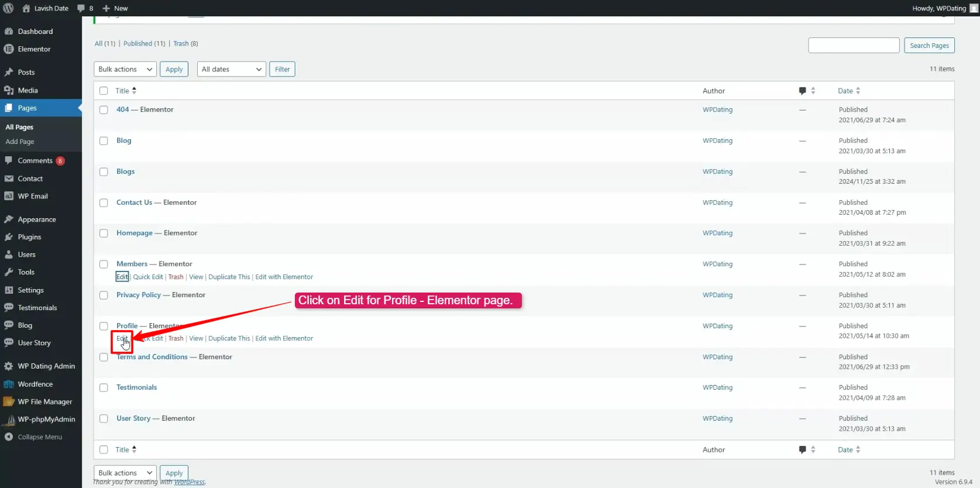Viewport: 980px width, 488px height.
Task: Expand the bottom Bulk actions dropdown
Action: (125, 473)
